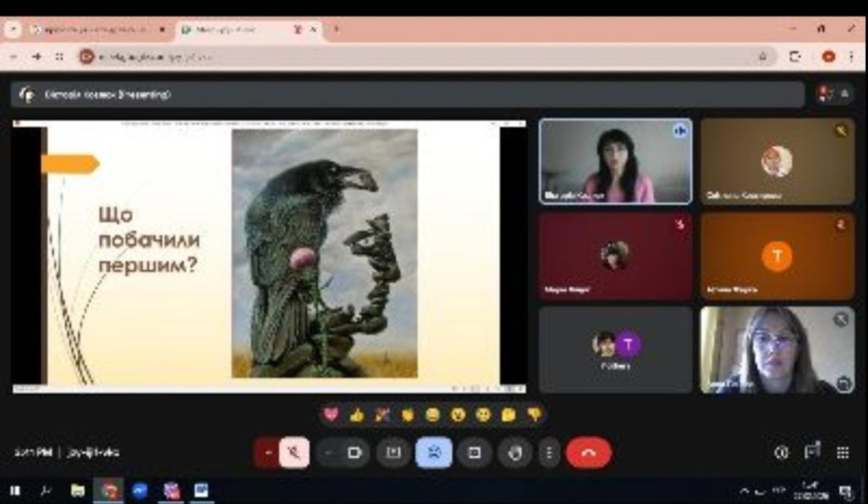This screenshot has height=504, width=868.
Task: Open the meeting details info panel
Action: tap(781, 452)
